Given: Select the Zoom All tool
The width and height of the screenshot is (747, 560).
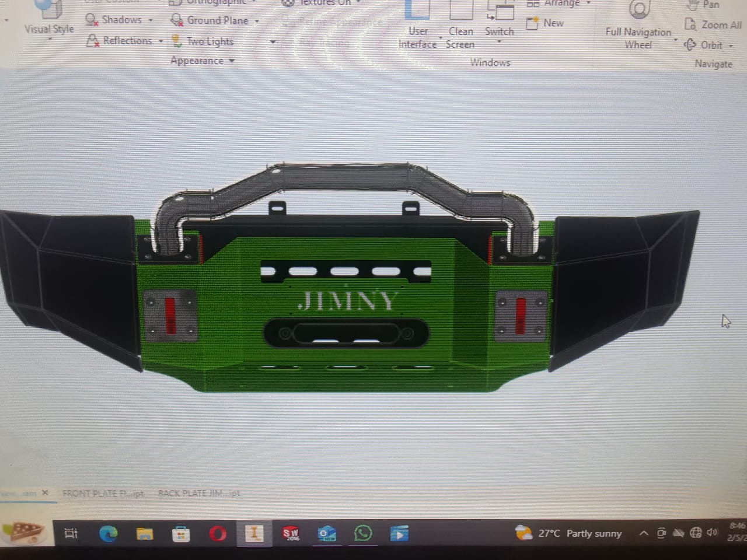Looking at the screenshot, I should (713, 25).
